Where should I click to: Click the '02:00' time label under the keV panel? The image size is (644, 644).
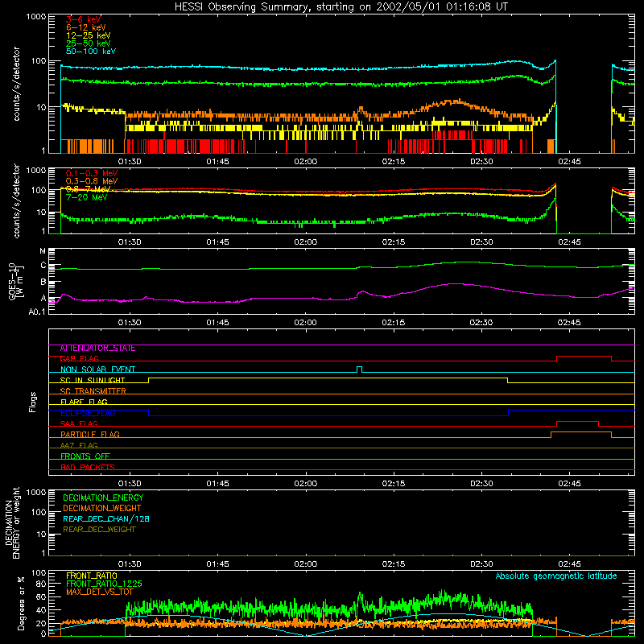click(306, 162)
